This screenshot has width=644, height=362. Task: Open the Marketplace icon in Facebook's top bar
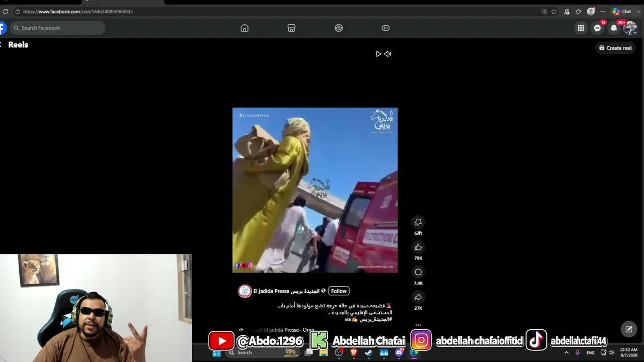click(291, 28)
